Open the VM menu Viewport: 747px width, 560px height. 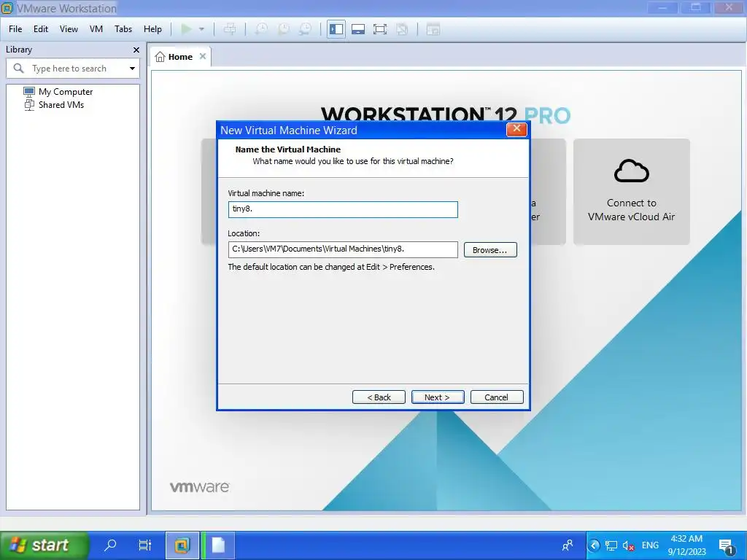[96, 29]
